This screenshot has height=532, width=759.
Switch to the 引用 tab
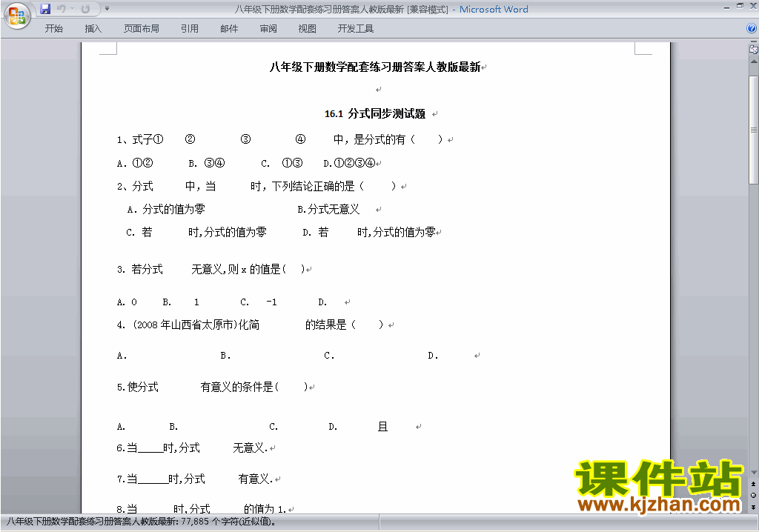coord(189,29)
